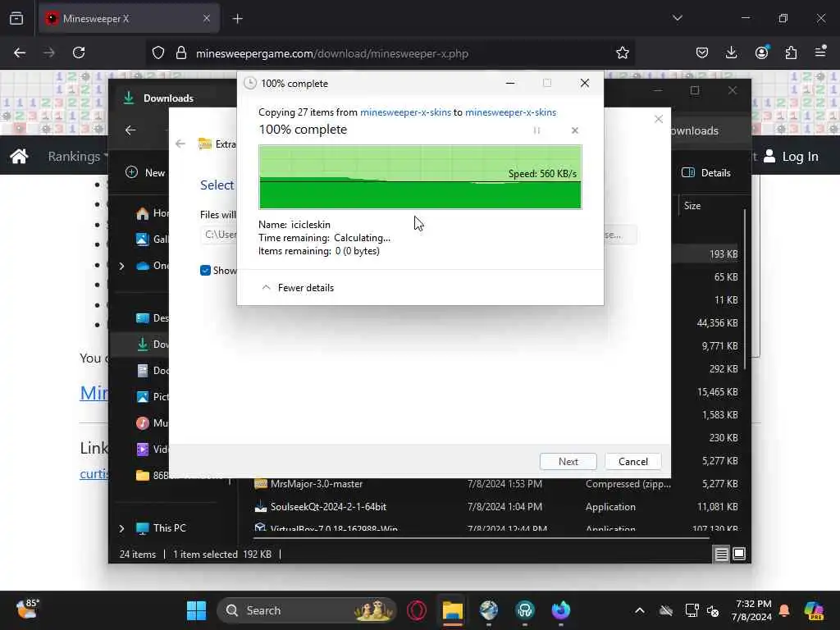Open File Explorer from taskbar

(453, 610)
